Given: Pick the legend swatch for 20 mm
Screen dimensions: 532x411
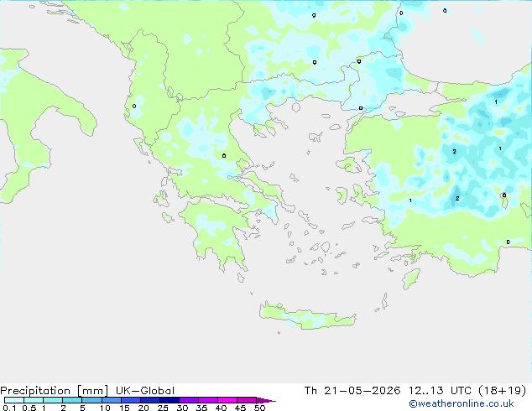Looking at the screenshot, I should point(149,400).
